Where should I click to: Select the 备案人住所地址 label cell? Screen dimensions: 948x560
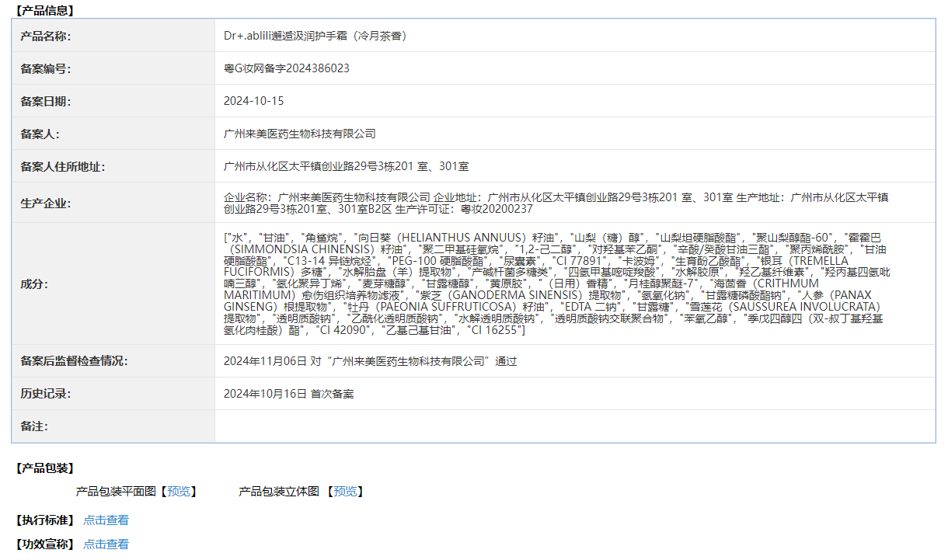113,166
